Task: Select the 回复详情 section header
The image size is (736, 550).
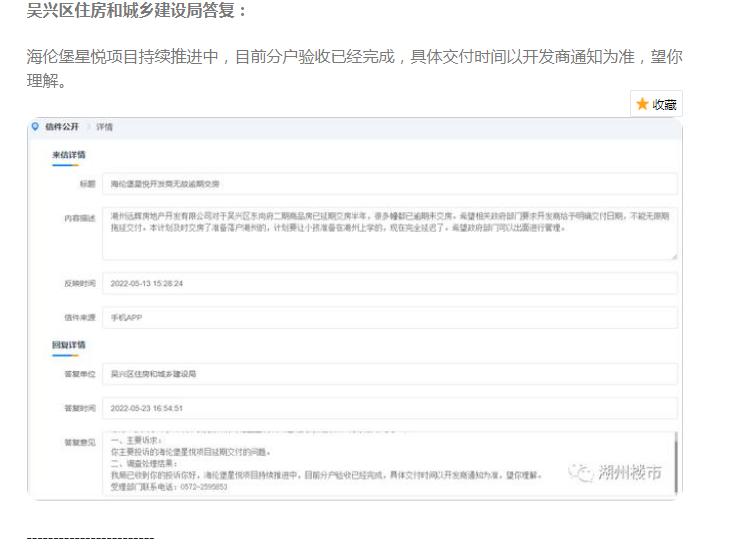Action: click(69, 345)
